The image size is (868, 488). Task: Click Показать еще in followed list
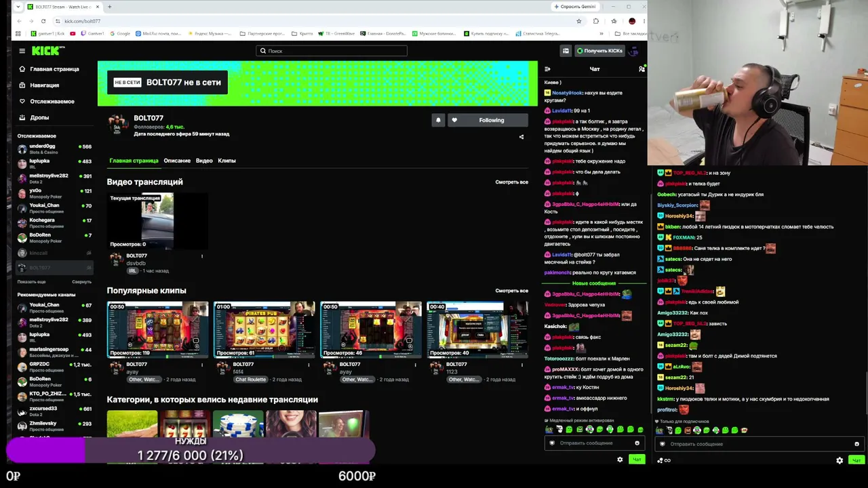click(x=32, y=282)
